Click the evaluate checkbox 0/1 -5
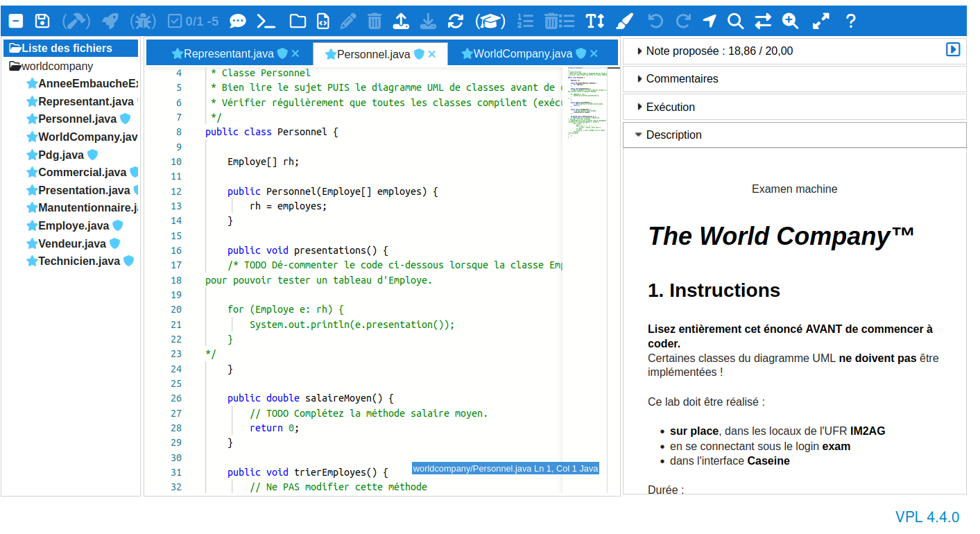The width and height of the screenshot is (980, 534). coord(194,21)
